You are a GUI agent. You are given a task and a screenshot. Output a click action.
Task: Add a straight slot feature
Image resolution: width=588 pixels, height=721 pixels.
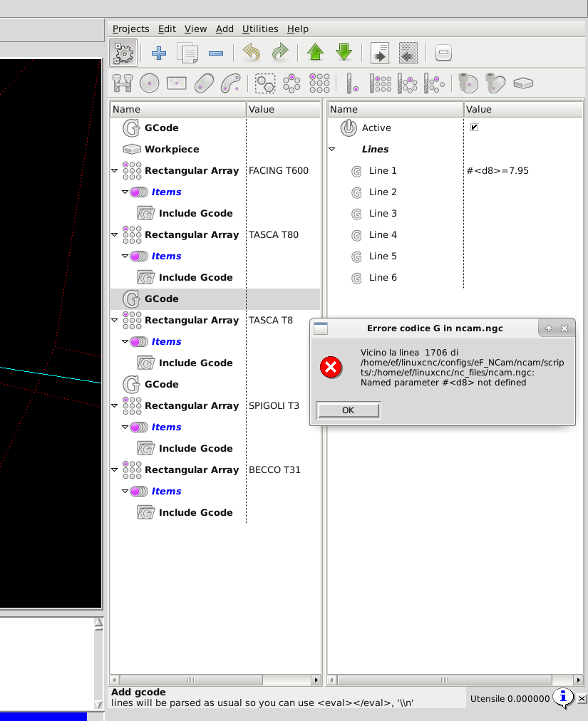click(205, 83)
